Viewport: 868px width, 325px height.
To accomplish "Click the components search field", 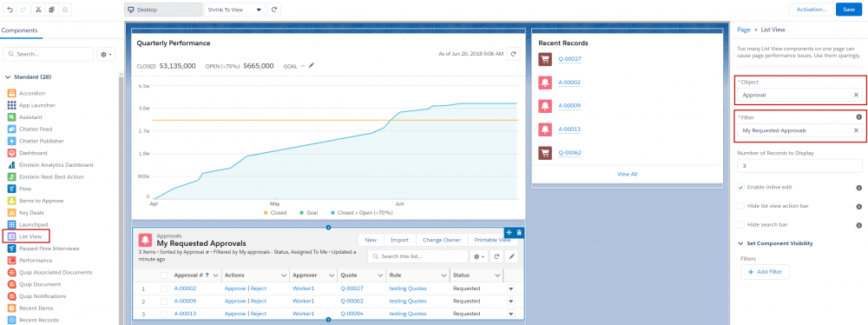I will (x=48, y=55).
